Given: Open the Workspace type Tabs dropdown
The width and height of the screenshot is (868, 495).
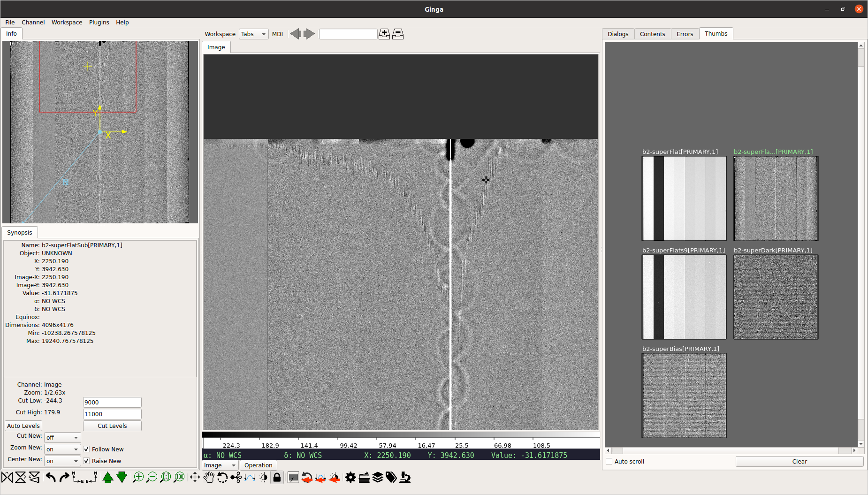Looking at the screenshot, I should click(253, 34).
